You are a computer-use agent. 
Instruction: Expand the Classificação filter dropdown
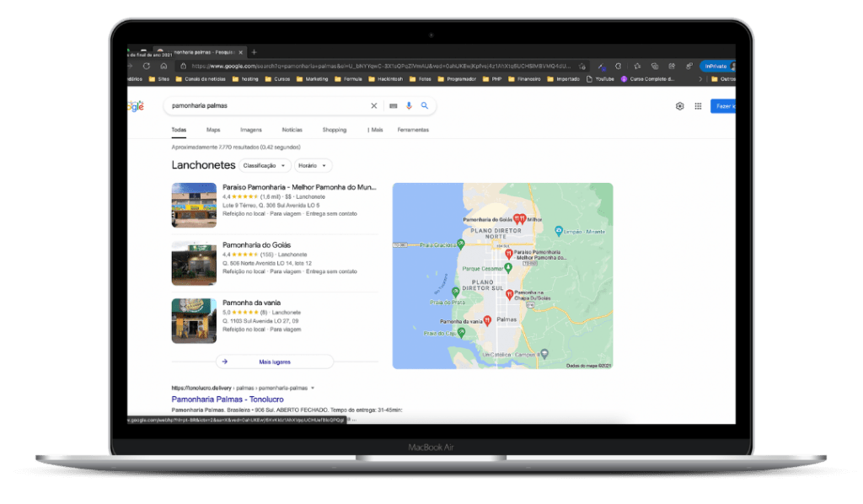click(264, 166)
